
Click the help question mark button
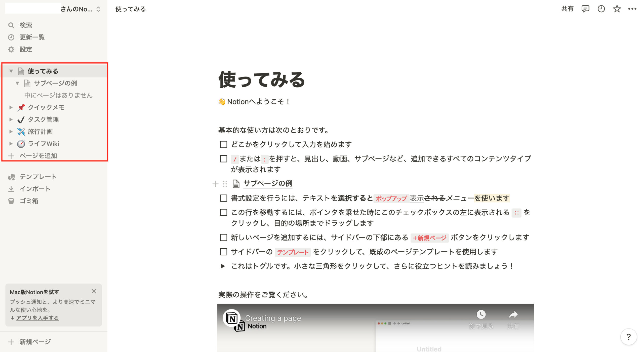(628, 337)
